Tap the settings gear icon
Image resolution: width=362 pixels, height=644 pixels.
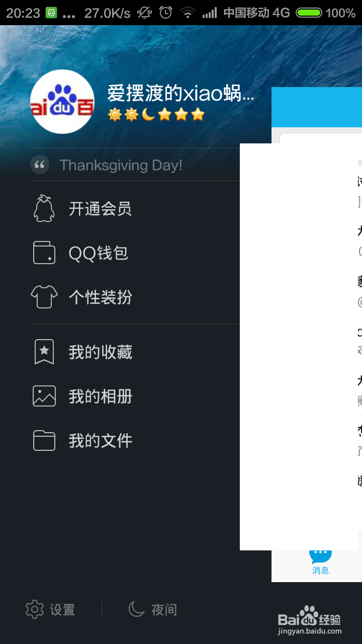tap(35, 609)
